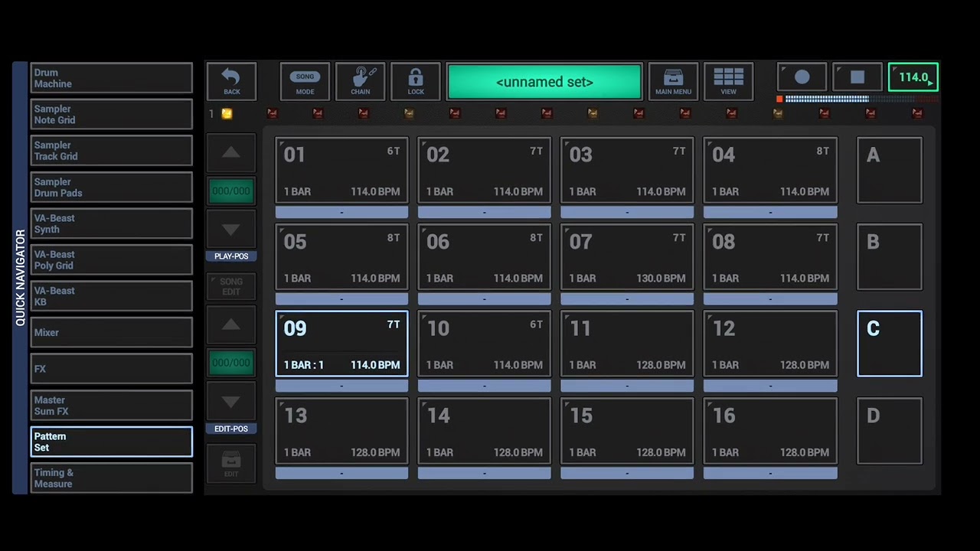Switch to pattern bank C
The image size is (980, 551).
click(x=890, y=344)
